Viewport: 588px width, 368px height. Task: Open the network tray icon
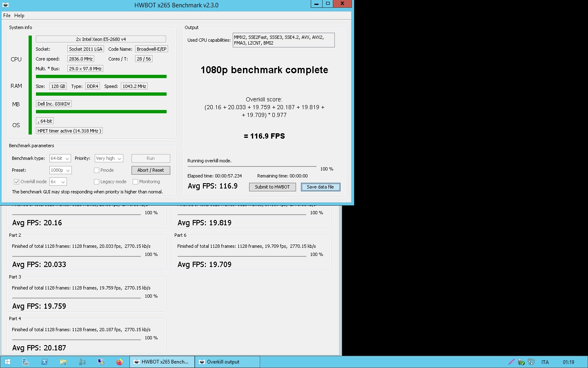pos(531,362)
